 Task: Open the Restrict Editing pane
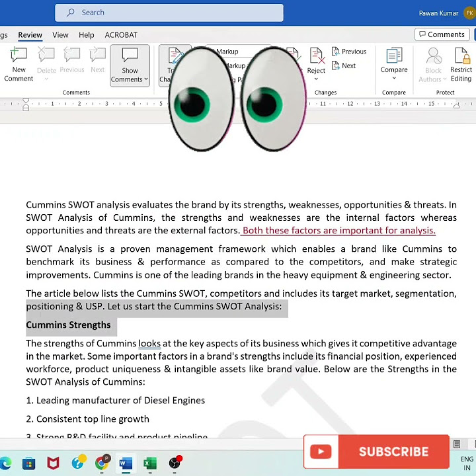click(461, 64)
